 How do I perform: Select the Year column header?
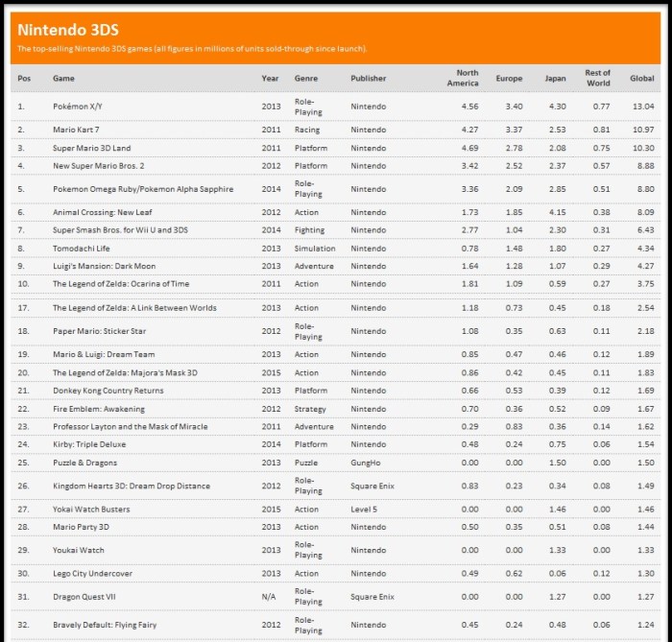click(x=270, y=79)
